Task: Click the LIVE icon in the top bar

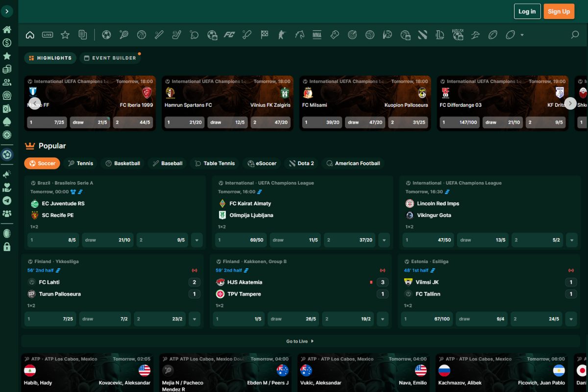Action: (x=47, y=35)
